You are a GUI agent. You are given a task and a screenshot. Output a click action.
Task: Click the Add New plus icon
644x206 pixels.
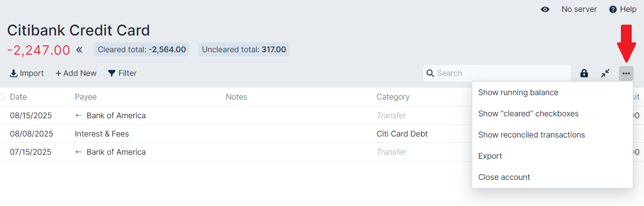click(58, 73)
